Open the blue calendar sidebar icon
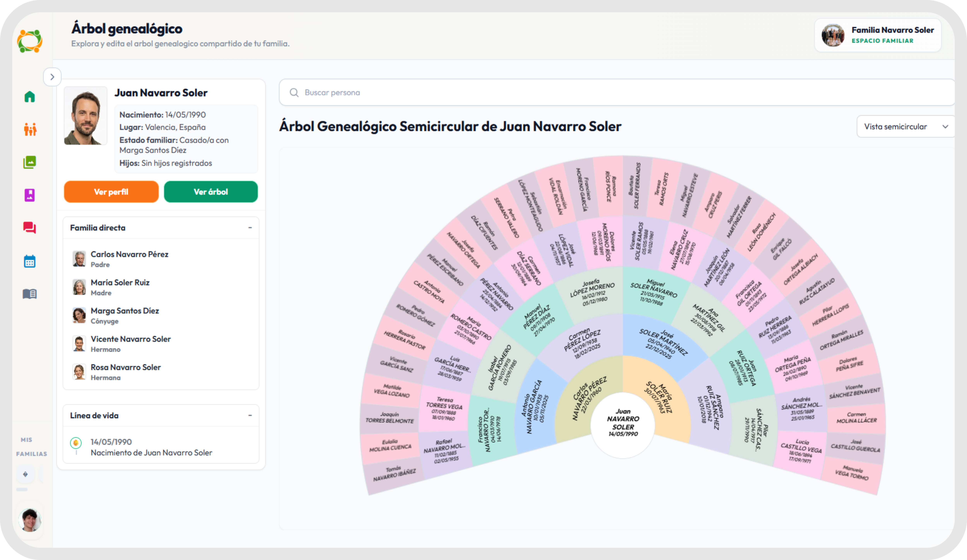This screenshot has width=967, height=560. point(30,261)
